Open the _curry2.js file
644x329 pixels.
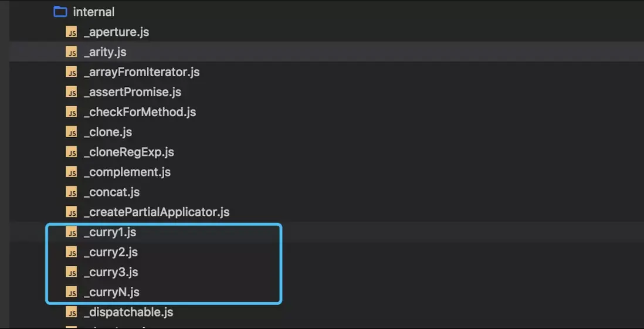click(x=110, y=252)
